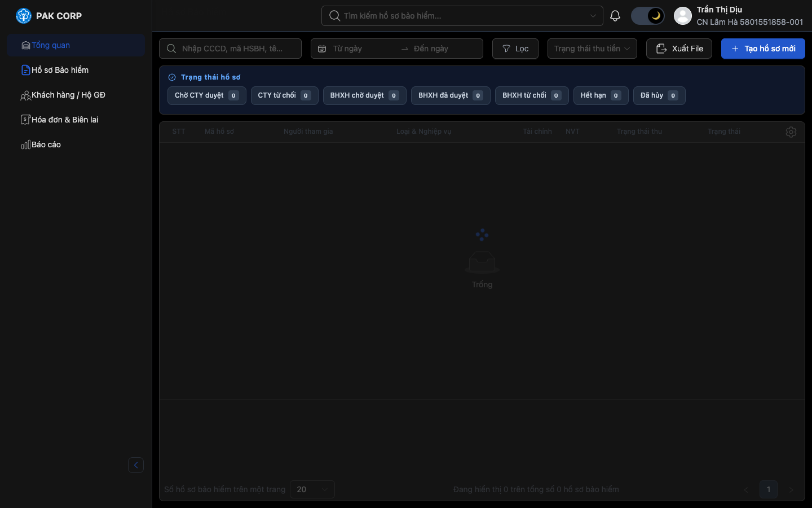Collapse the sidebar with the chevron button

click(x=136, y=465)
